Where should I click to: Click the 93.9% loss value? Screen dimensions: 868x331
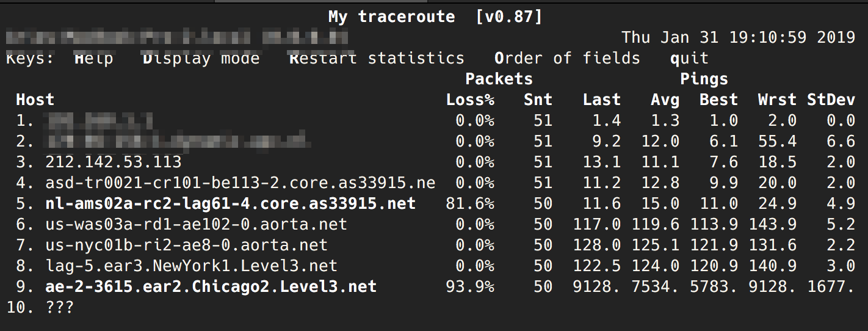point(470,286)
